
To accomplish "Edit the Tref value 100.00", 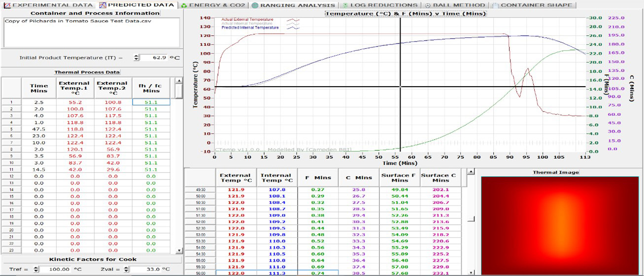I will pyautogui.click(x=55, y=269).
